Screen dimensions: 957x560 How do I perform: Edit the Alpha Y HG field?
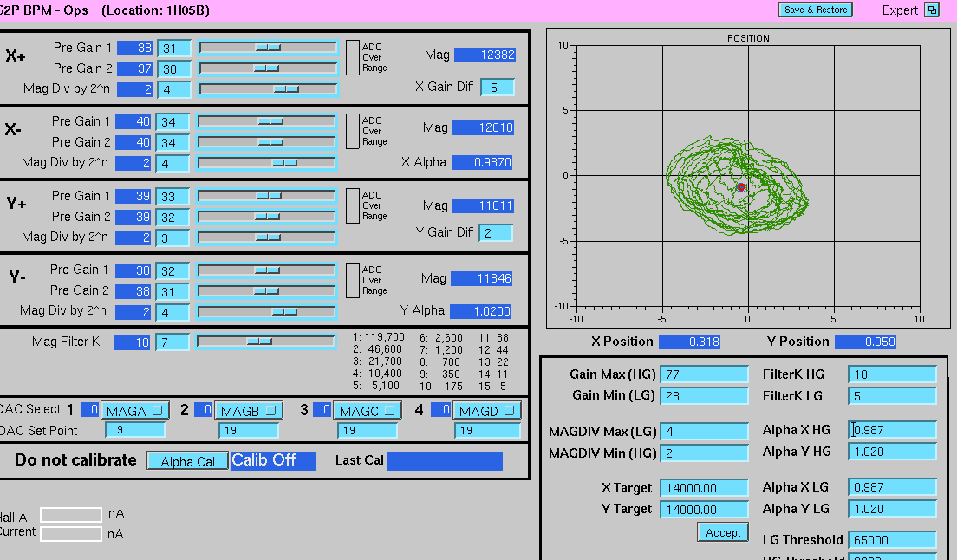pos(892,452)
